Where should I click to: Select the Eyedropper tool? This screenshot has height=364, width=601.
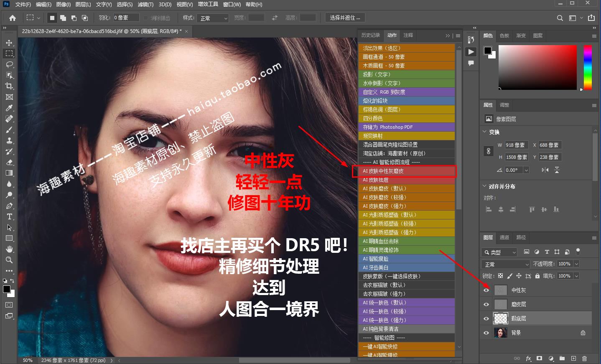tap(9, 108)
